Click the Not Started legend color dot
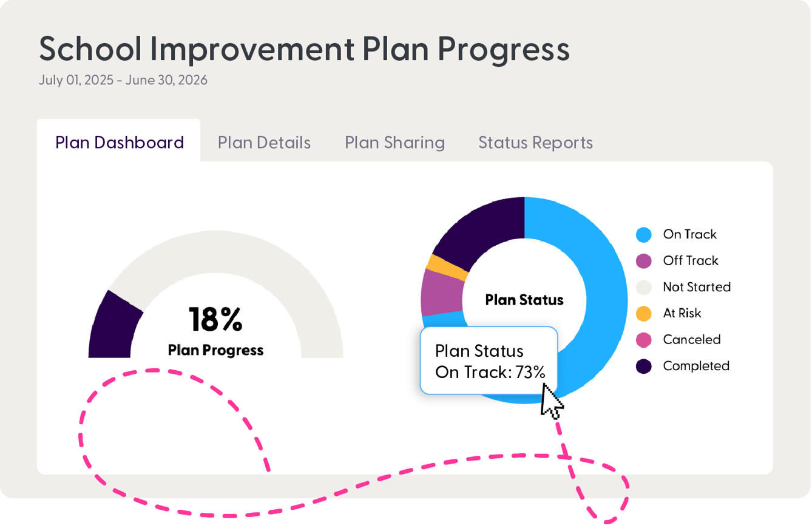 coord(643,287)
